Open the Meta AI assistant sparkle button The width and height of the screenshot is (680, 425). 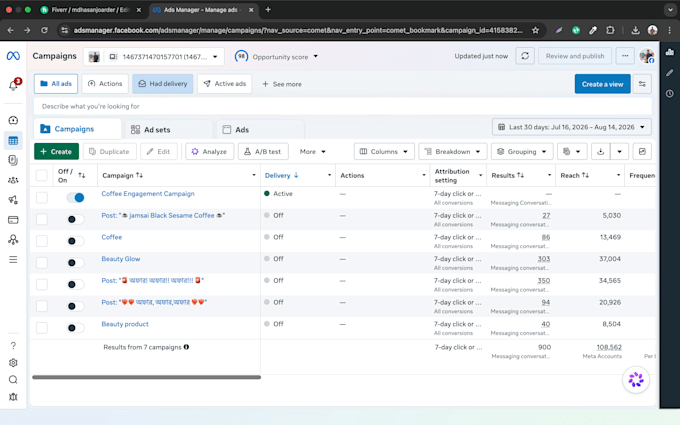coord(636,379)
